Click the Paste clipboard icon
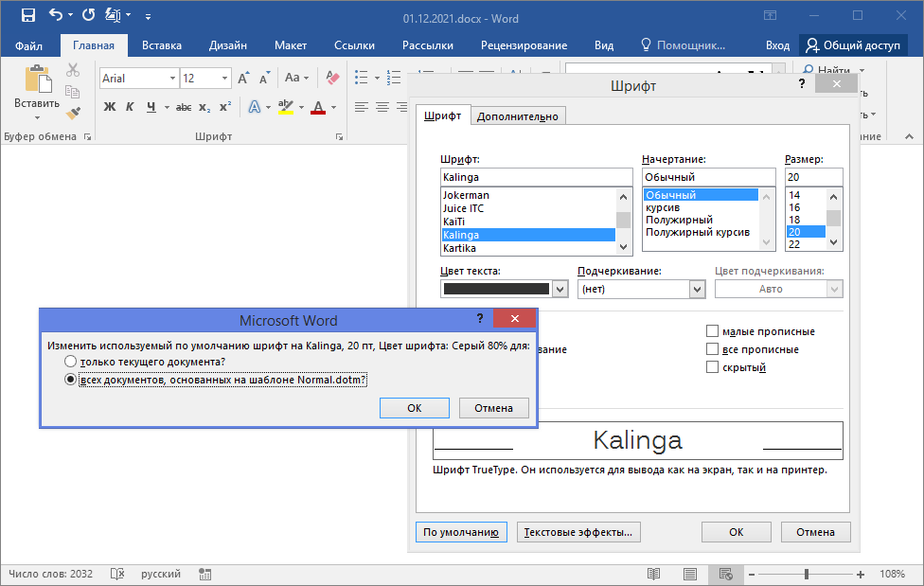Screen dimensions: 924x586 (x=37, y=80)
